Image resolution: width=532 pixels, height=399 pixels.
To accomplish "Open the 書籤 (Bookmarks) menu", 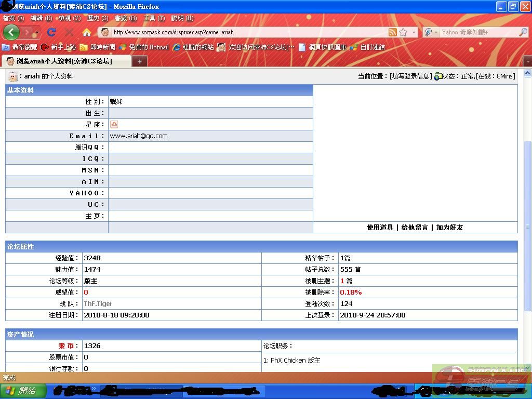I will pos(125,18).
